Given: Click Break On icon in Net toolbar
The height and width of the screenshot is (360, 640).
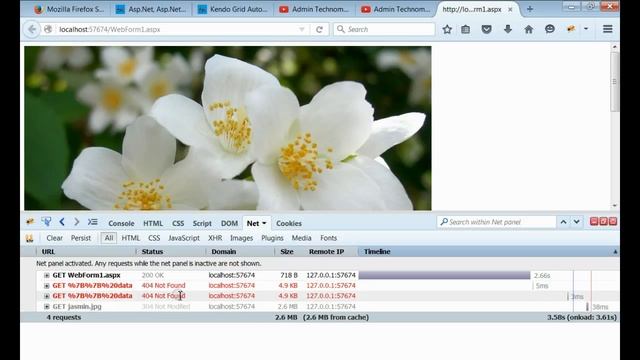Looking at the screenshot, I should 29,238.
